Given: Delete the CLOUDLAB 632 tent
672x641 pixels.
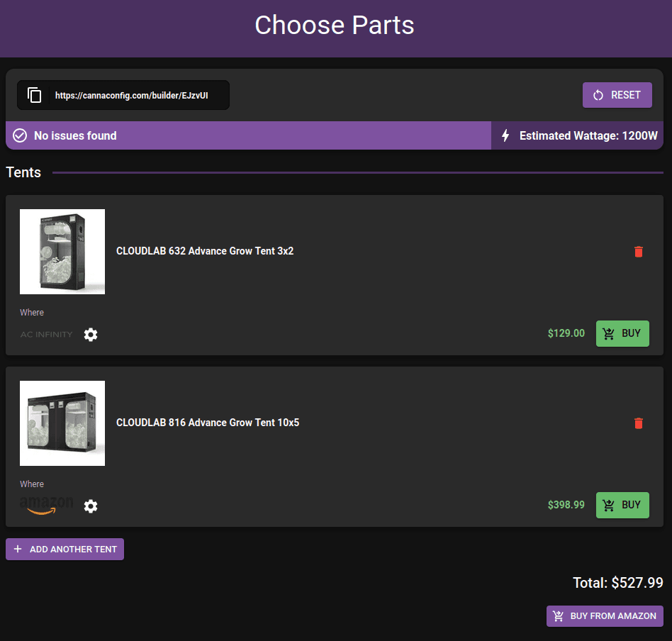Looking at the screenshot, I should [638, 252].
